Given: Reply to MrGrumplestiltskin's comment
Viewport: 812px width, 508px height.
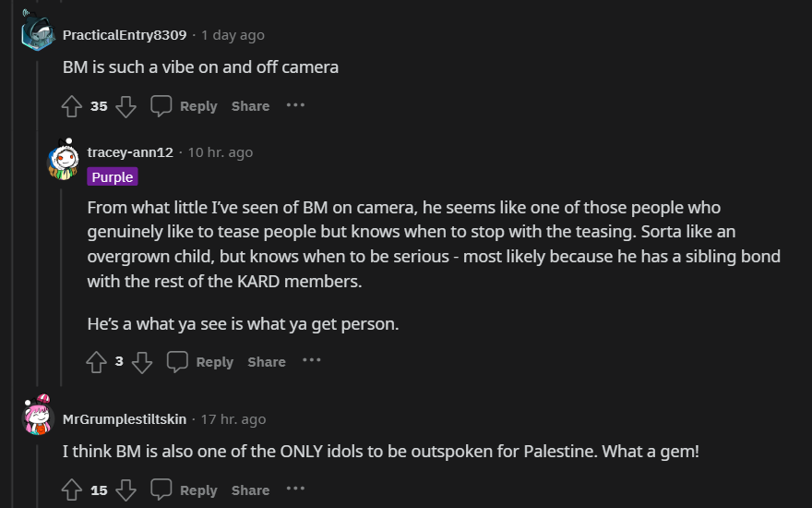Looking at the screenshot, I should (185, 490).
